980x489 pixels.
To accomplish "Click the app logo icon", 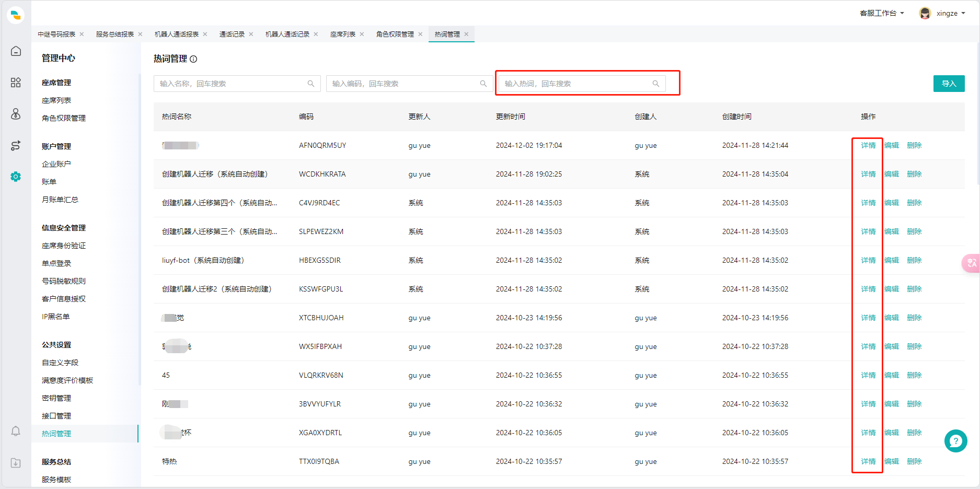I will pyautogui.click(x=16, y=15).
